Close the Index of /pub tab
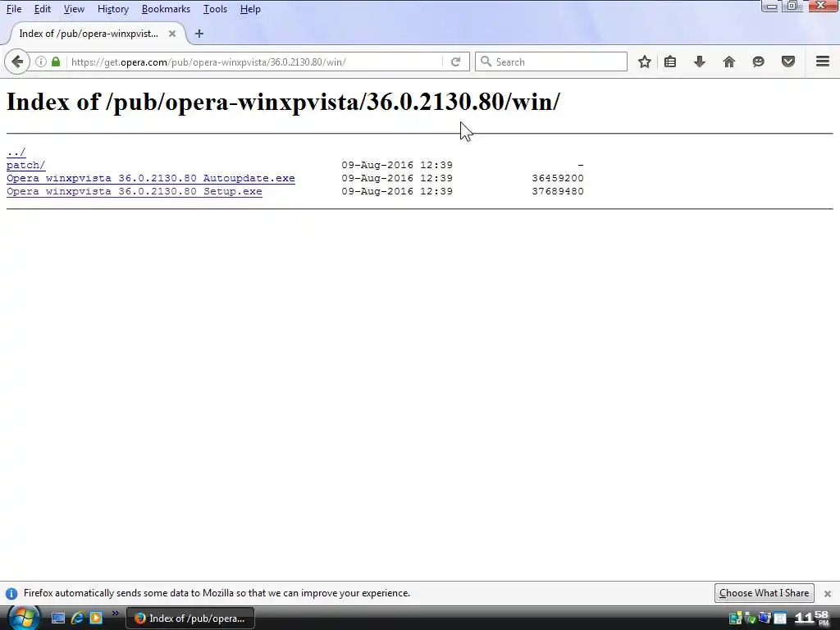840x630 pixels. tap(172, 34)
